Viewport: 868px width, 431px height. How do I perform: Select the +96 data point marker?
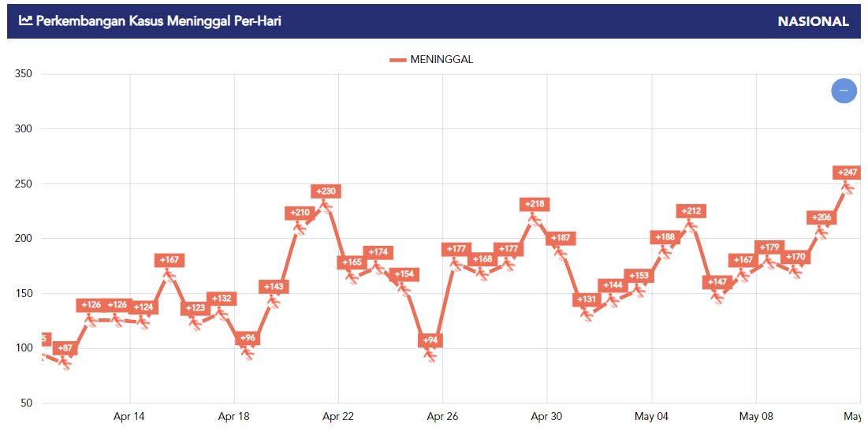pos(248,352)
